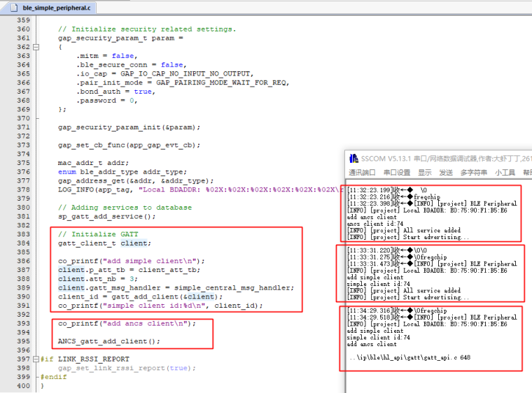This screenshot has width=532, height=393.
Task: Open the 发送 menu
Action: [x=445, y=173]
